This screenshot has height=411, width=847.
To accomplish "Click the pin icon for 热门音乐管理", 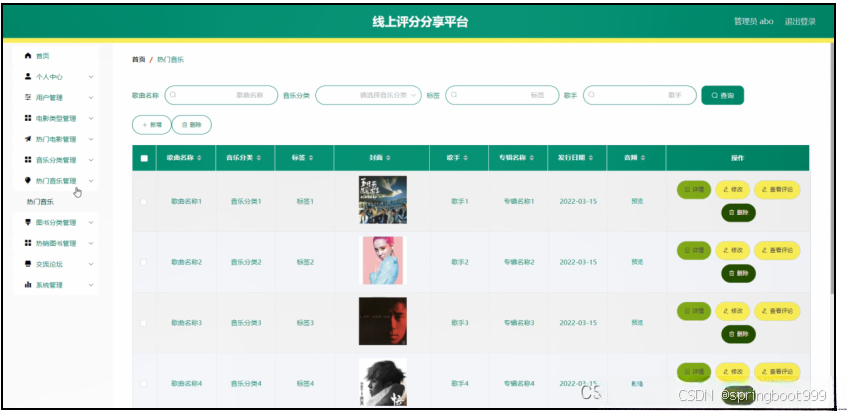I will tap(28, 180).
